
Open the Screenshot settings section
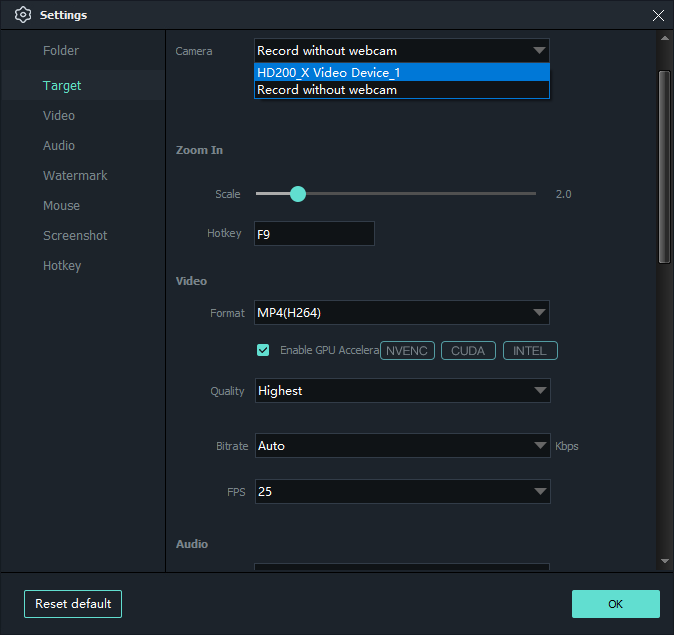tap(75, 236)
